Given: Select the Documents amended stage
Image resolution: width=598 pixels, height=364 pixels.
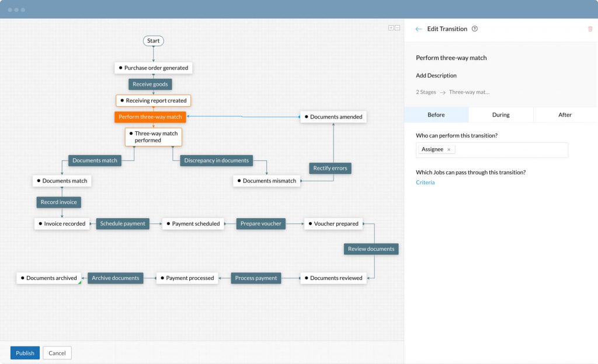Looking at the screenshot, I should pyautogui.click(x=333, y=117).
